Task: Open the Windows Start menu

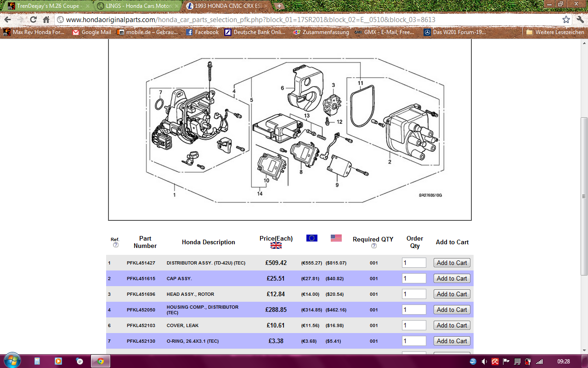Action: (x=11, y=361)
